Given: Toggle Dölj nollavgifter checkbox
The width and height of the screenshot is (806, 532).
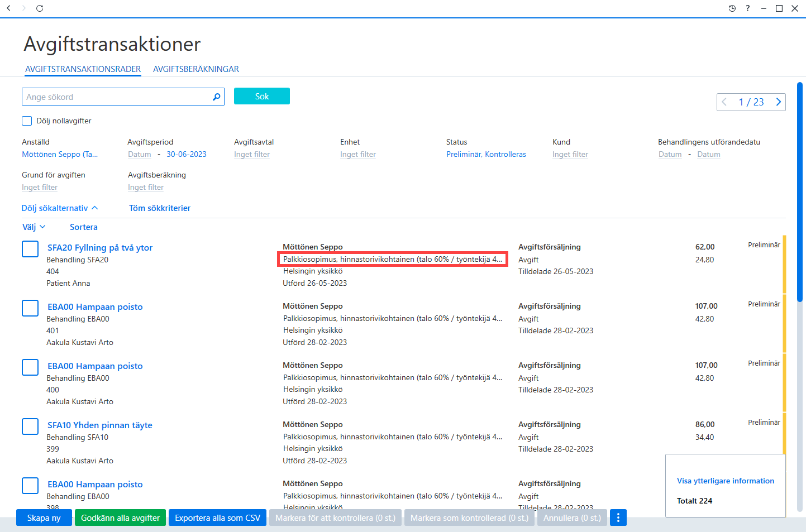Looking at the screenshot, I should click(27, 121).
